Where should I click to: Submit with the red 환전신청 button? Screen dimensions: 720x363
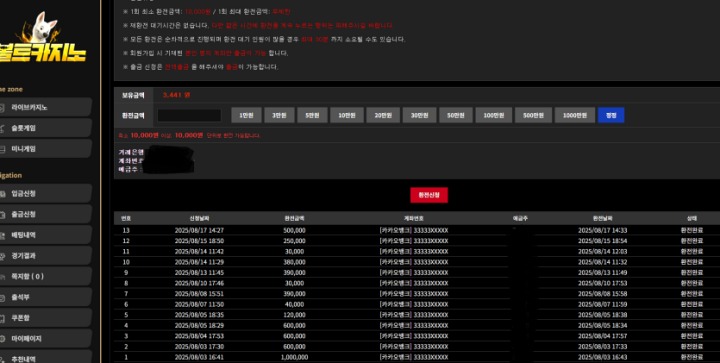(429, 195)
